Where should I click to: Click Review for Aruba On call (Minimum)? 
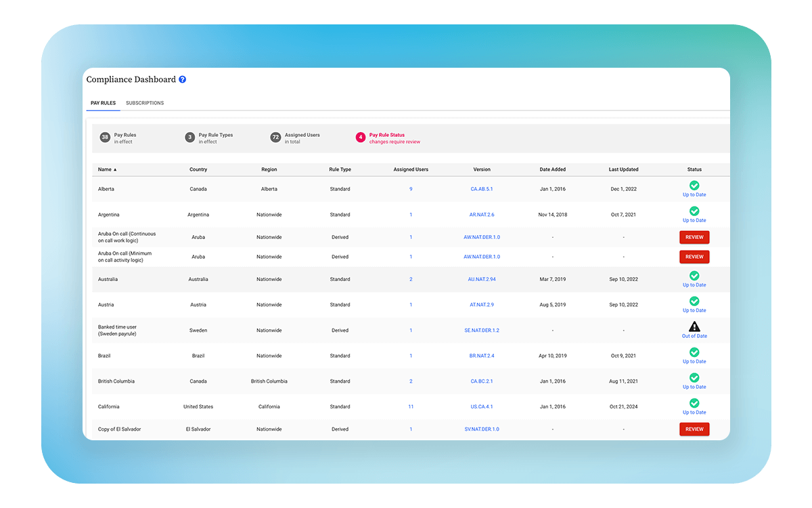pyautogui.click(x=694, y=257)
